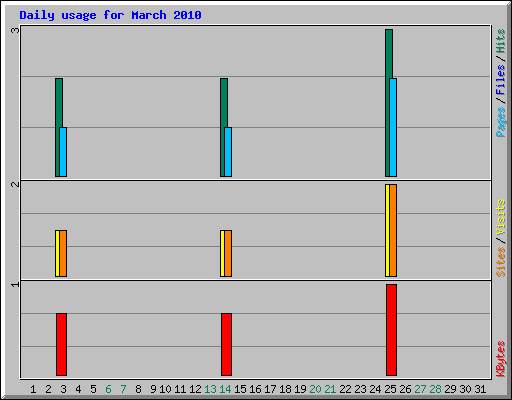Click the 'Hits' legend label
Image resolution: width=512 pixels, height=400 pixels.
click(x=501, y=41)
